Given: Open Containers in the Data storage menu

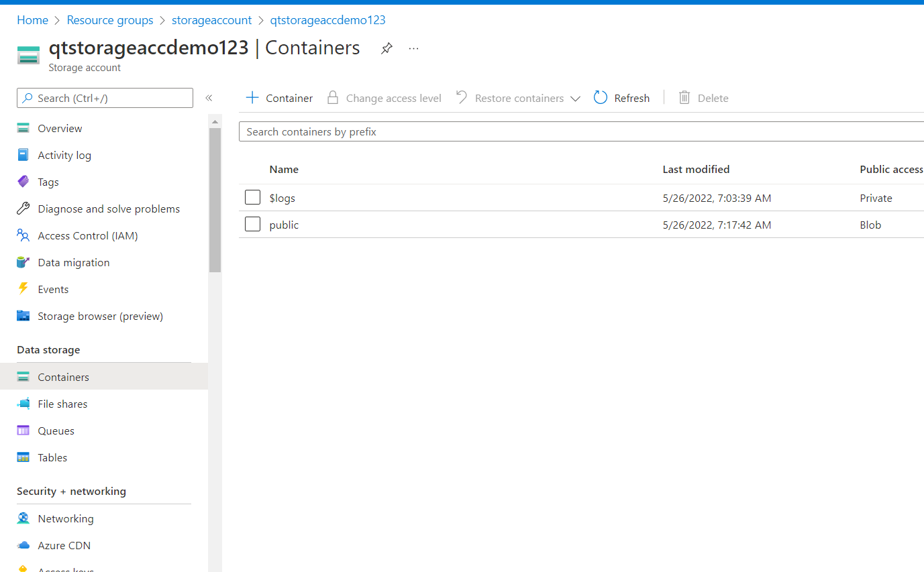Looking at the screenshot, I should pos(104,377).
